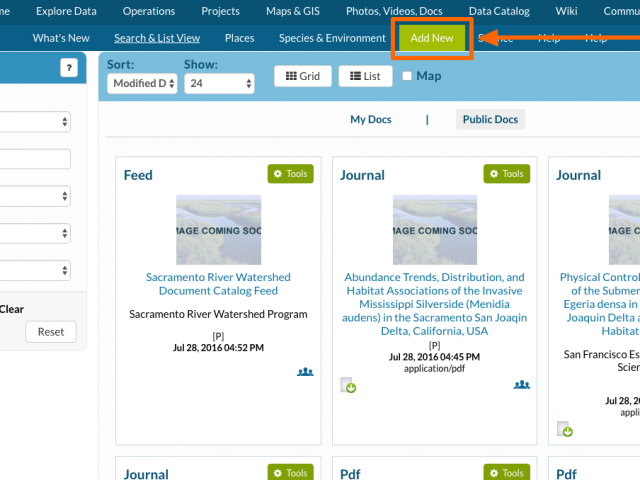
Task: Open the Sort dropdown showing Modified D
Action: [142, 84]
